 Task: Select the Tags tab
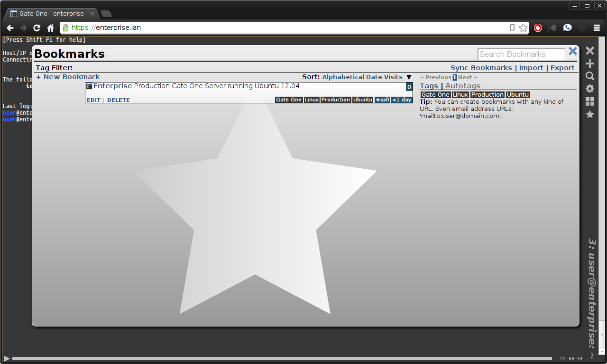429,86
